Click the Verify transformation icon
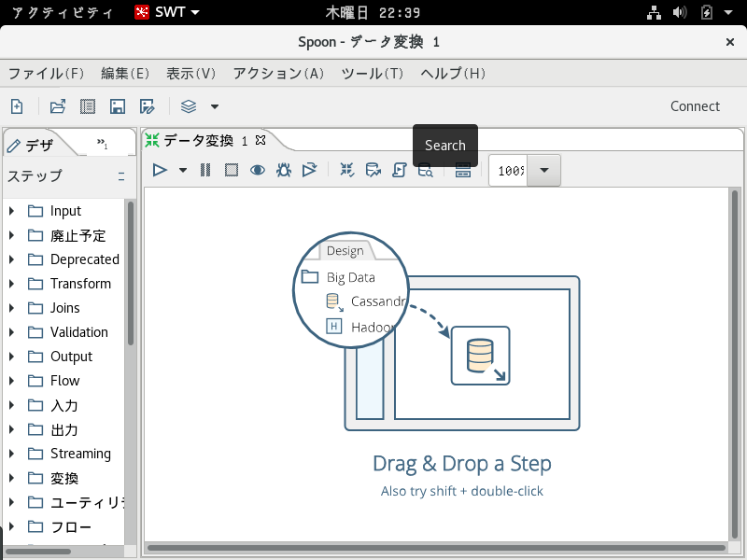 click(x=346, y=170)
